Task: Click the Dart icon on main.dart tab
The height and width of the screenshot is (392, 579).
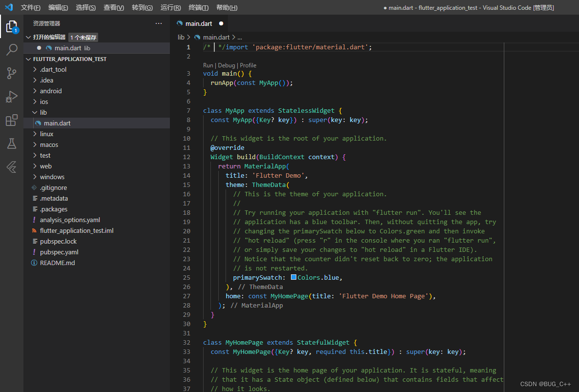Action: point(180,23)
